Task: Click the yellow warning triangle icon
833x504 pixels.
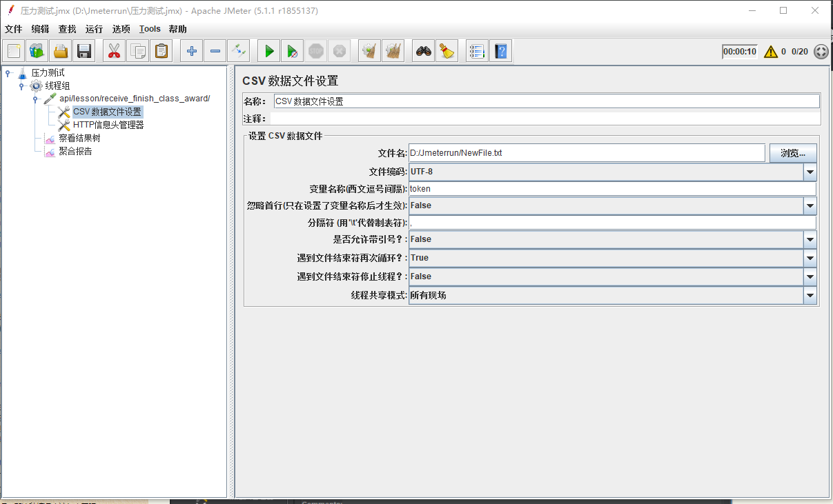Action: (x=770, y=52)
